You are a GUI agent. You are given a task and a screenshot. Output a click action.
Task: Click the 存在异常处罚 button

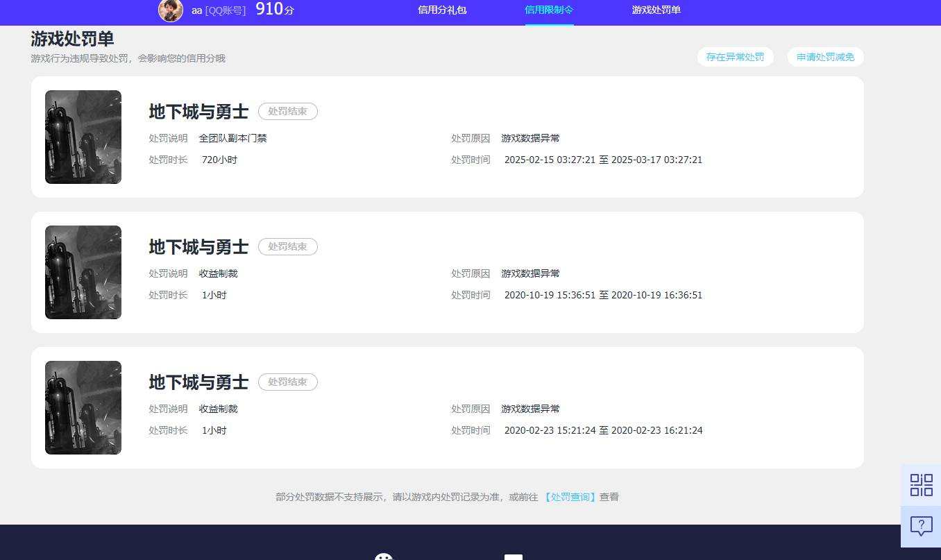click(735, 57)
